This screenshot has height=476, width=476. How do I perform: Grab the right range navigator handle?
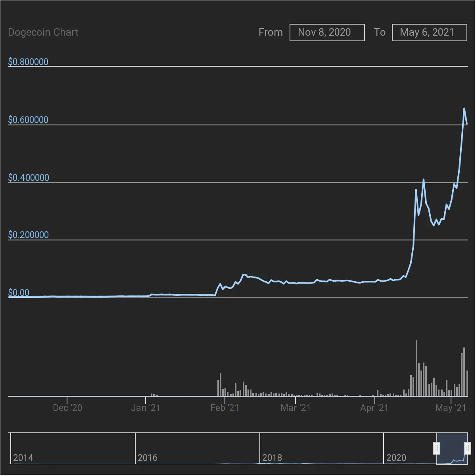468,448
